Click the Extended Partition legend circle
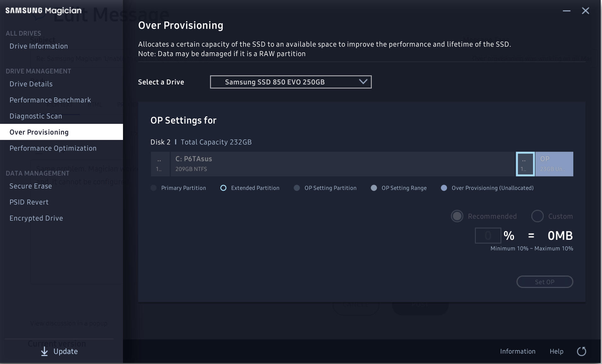 (223, 188)
